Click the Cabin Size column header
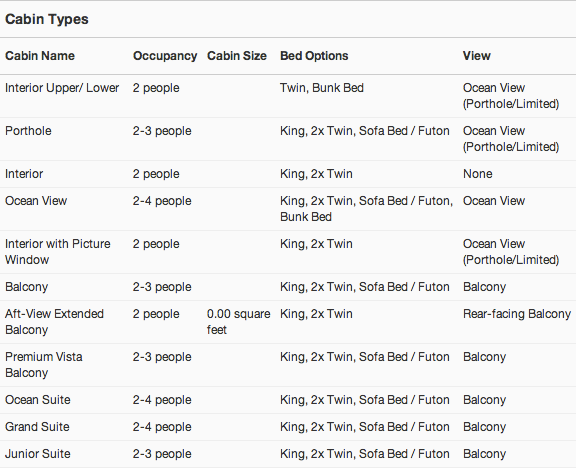Screen dimensions: 576x468 [x=237, y=56]
